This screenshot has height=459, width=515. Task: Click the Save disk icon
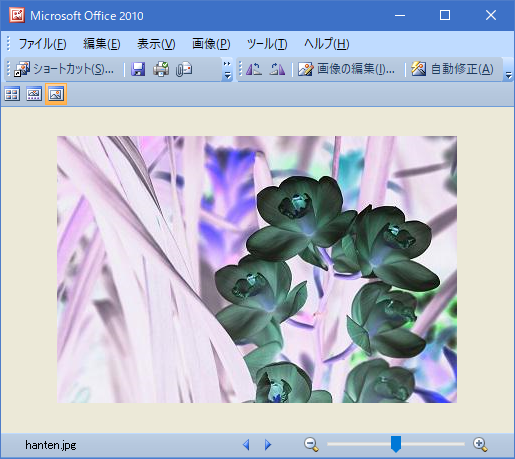pyautogui.click(x=138, y=69)
